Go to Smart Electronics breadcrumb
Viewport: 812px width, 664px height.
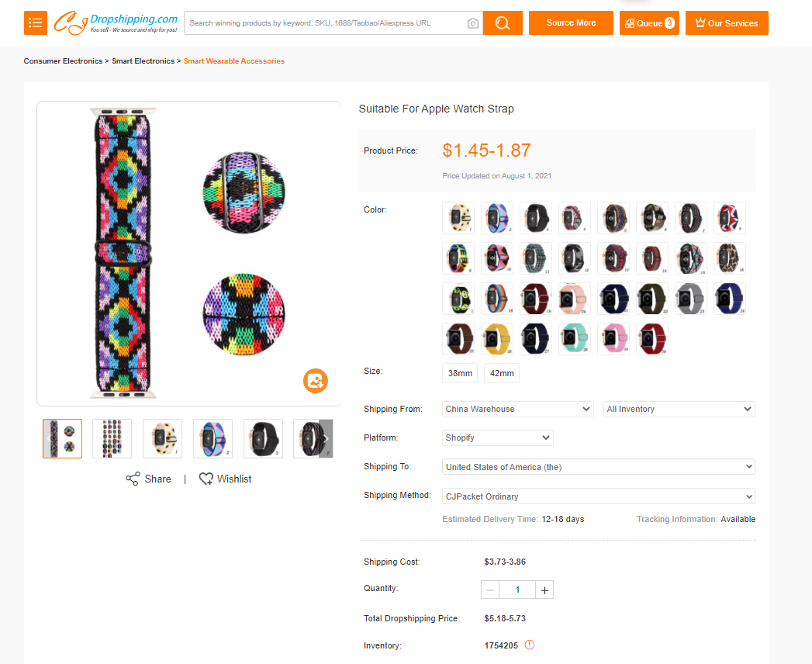(x=143, y=61)
